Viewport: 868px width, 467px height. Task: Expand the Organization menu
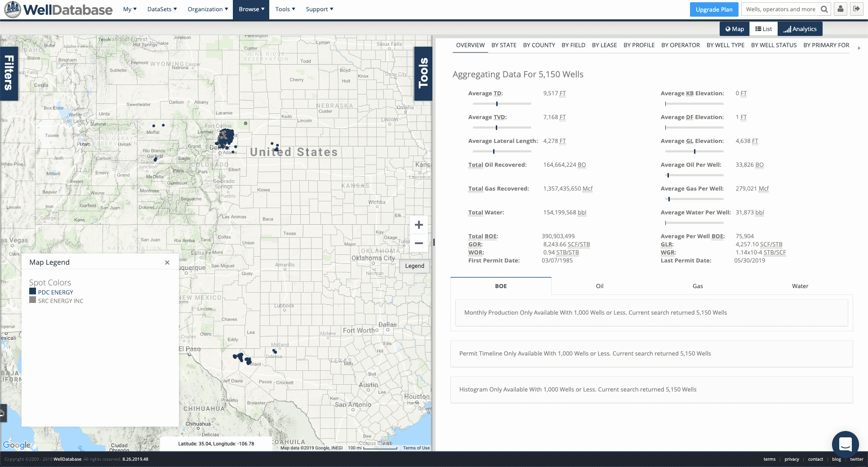coord(208,9)
